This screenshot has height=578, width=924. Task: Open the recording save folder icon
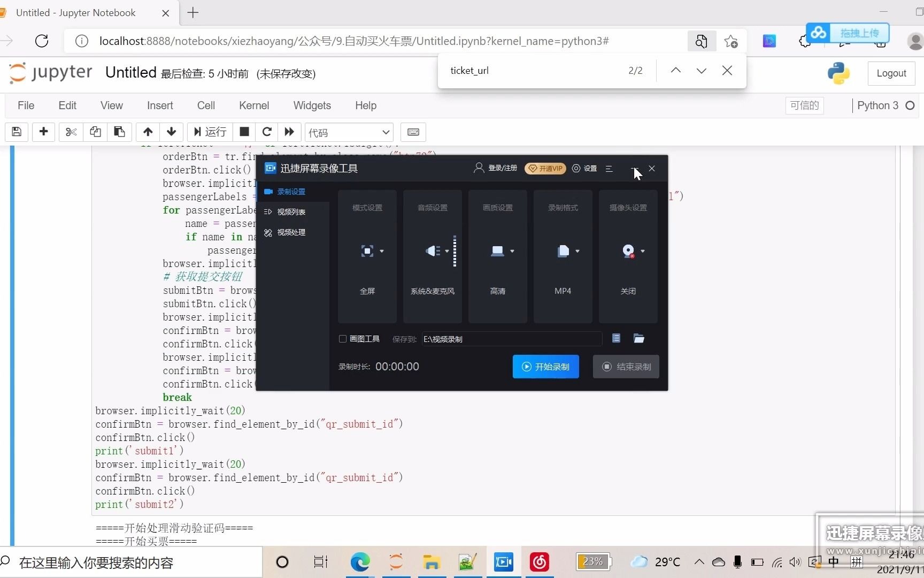638,338
